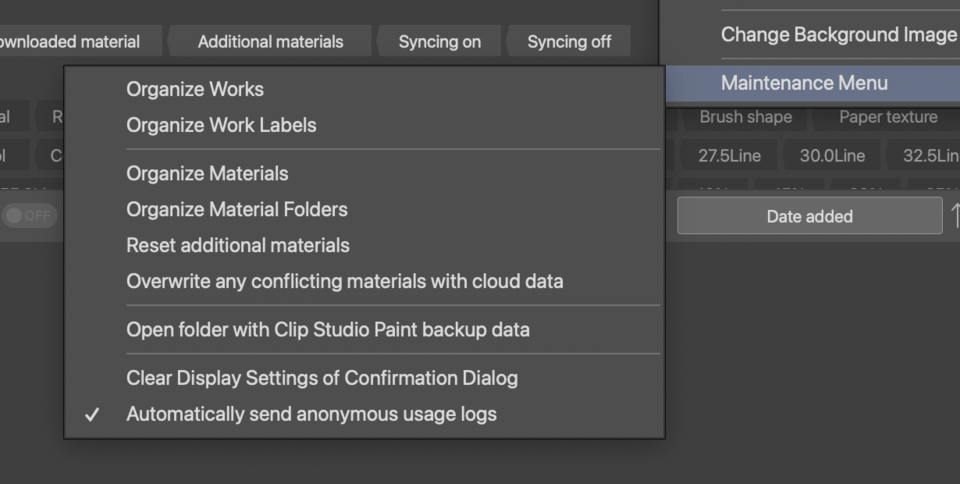This screenshot has width=960, height=484.
Task: Choose Organize Materials menu item
Action: pos(364,174)
